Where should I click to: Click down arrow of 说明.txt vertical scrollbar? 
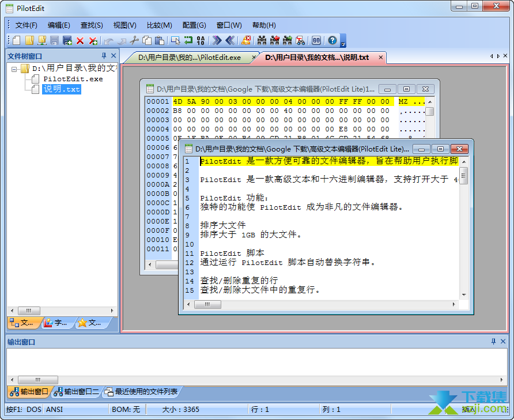click(x=464, y=295)
